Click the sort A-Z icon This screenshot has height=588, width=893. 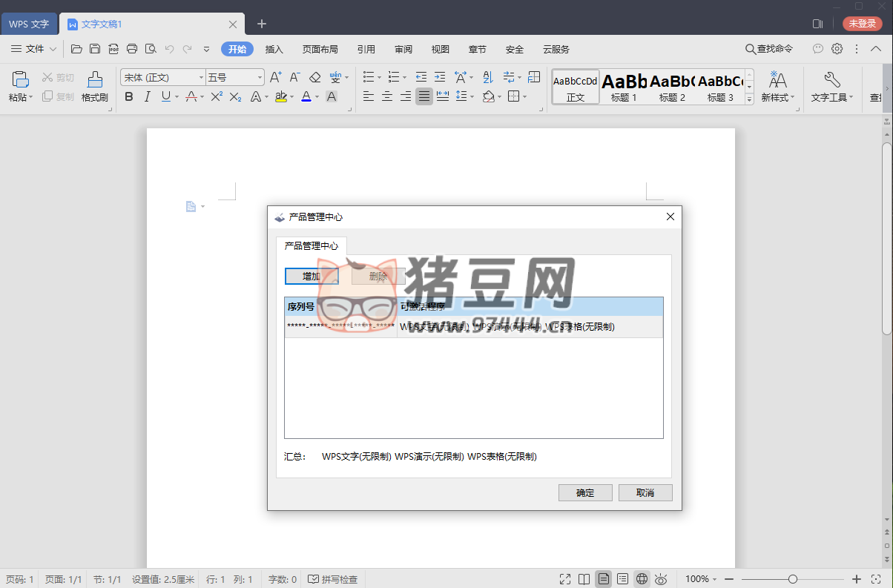click(x=487, y=77)
